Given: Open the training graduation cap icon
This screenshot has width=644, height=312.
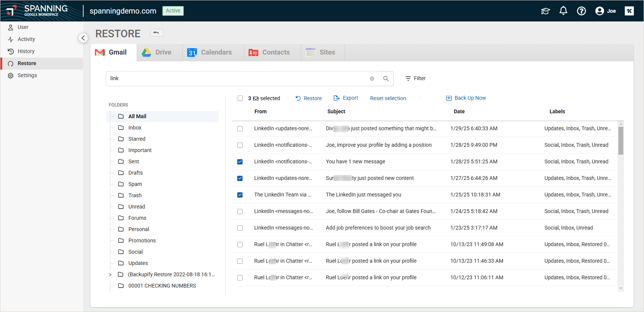Looking at the screenshot, I should (x=545, y=11).
